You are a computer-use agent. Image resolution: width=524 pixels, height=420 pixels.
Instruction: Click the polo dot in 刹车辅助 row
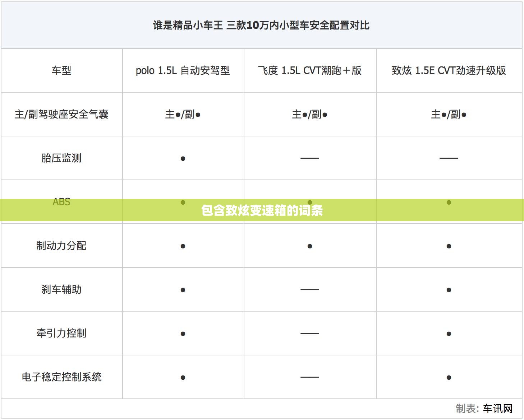(183, 290)
